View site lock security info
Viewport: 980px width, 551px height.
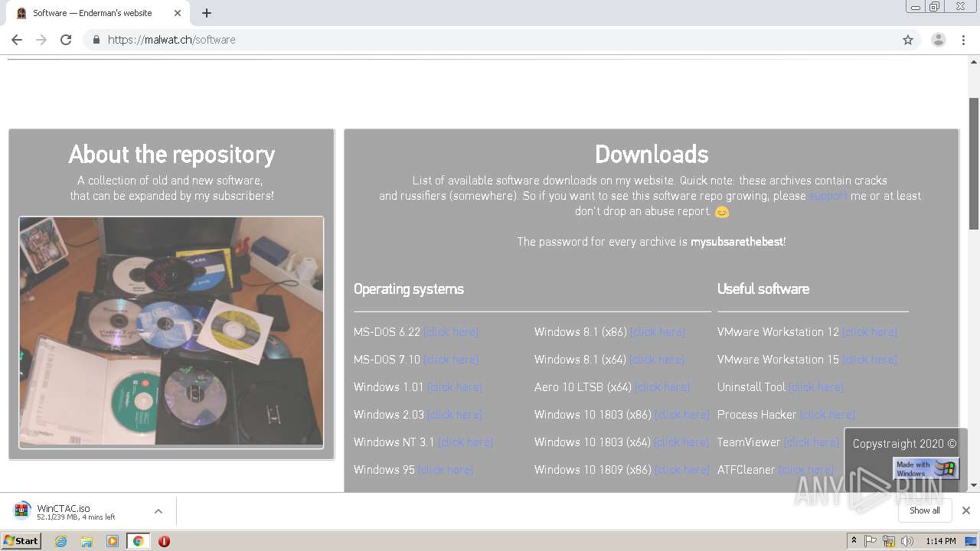pyautogui.click(x=96, y=40)
